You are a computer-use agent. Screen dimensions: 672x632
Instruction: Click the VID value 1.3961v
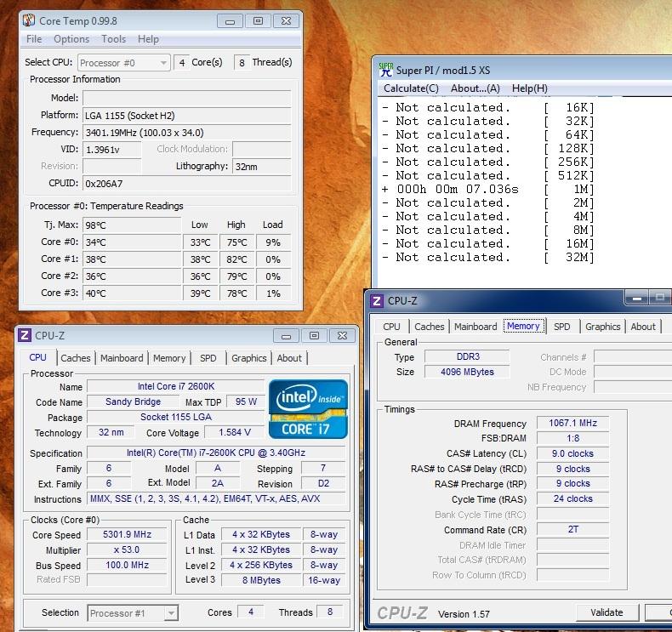coord(111,150)
